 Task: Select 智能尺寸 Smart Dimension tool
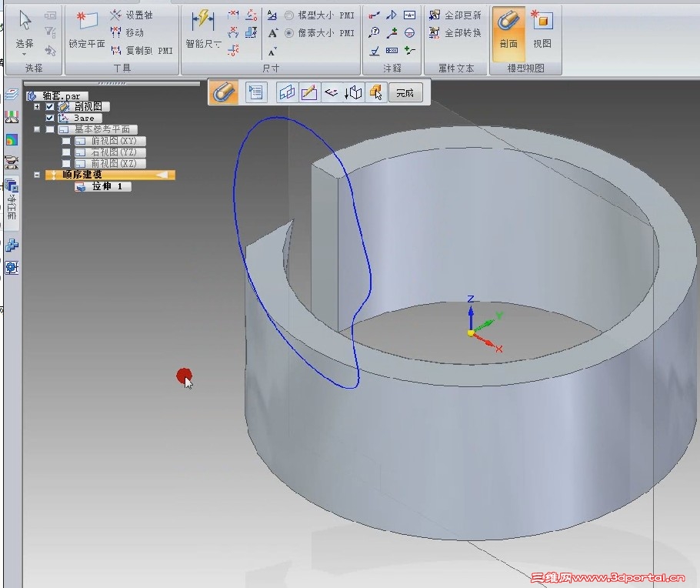[203, 30]
